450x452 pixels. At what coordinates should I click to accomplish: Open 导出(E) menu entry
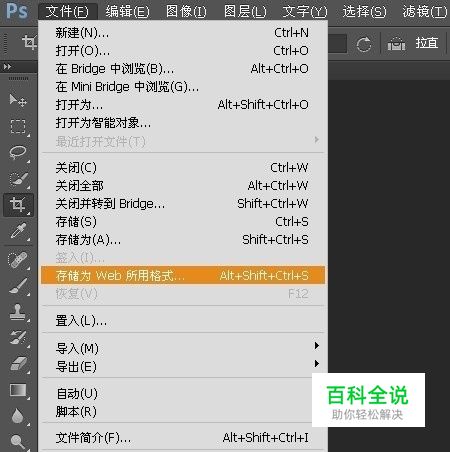(x=183, y=366)
